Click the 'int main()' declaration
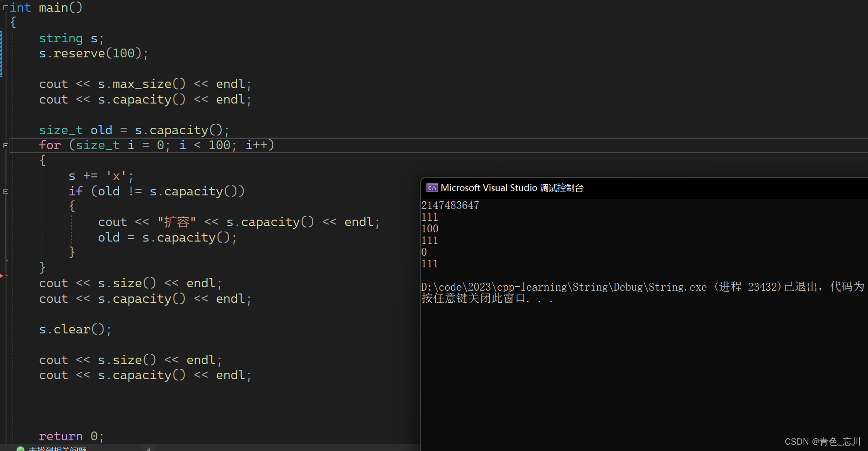The width and height of the screenshot is (868, 451). pyautogui.click(x=46, y=8)
